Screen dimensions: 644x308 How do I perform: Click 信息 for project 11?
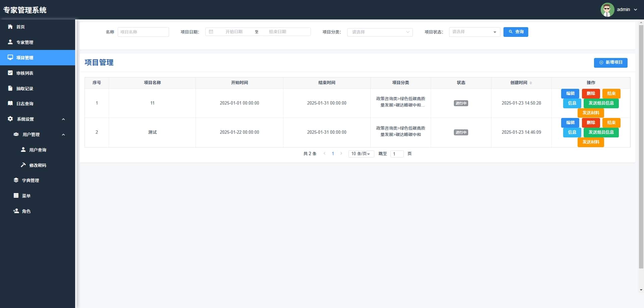coord(572,103)
